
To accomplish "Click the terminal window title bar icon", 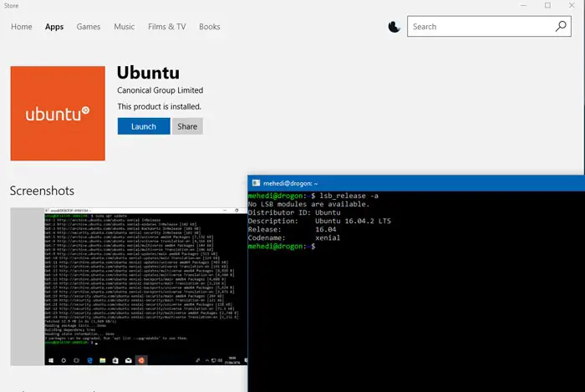I will 256,183.
